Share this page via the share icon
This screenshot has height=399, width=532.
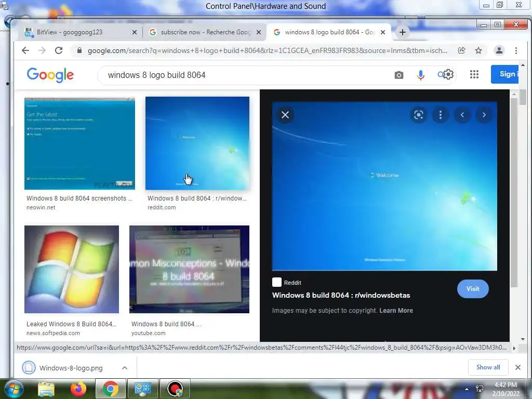click(461, 50)
